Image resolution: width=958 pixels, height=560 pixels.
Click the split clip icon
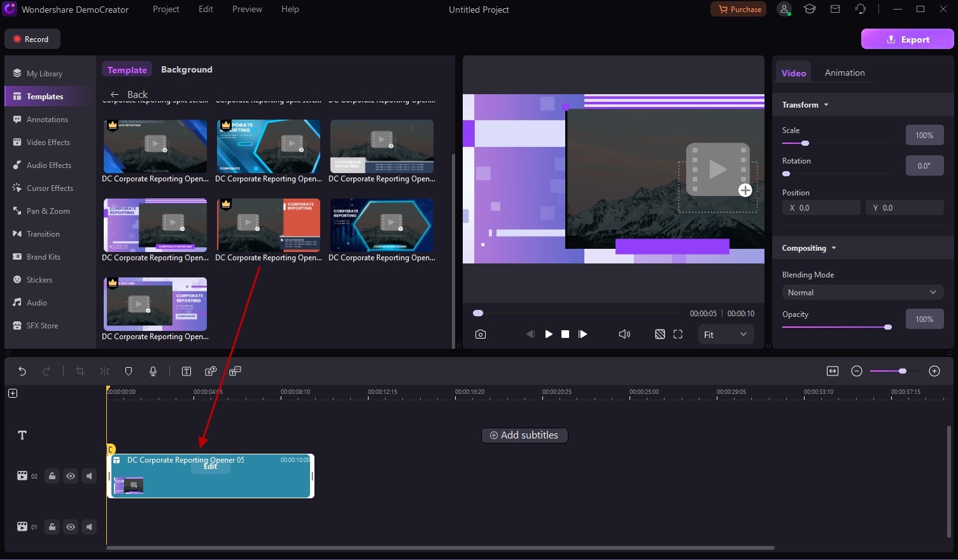tap(104, 371)
